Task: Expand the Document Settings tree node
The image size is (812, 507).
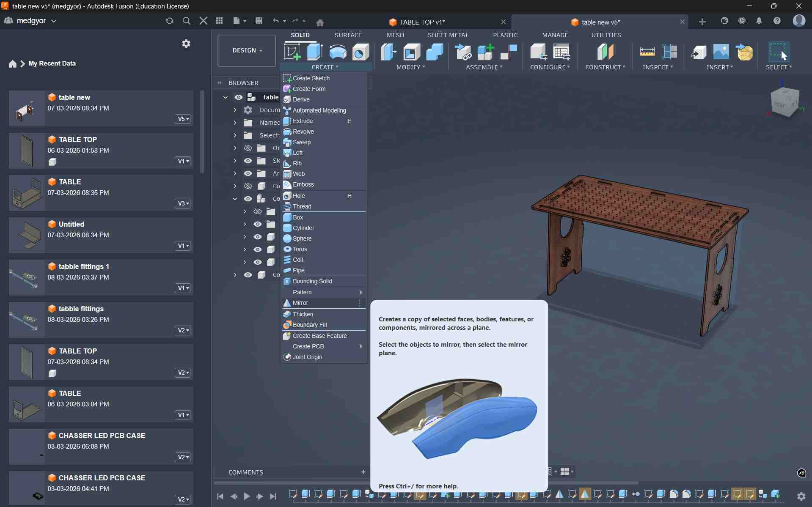Action: [x=235, y=110]
